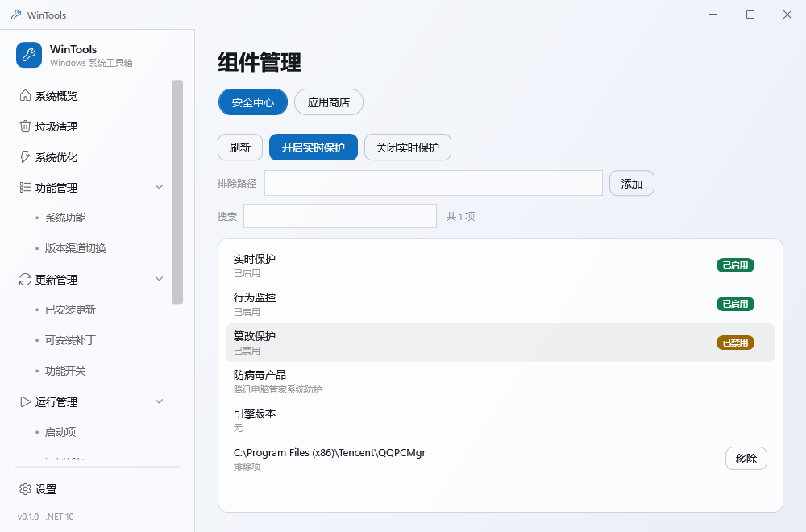Click the 添加 button

coord(632,184)
